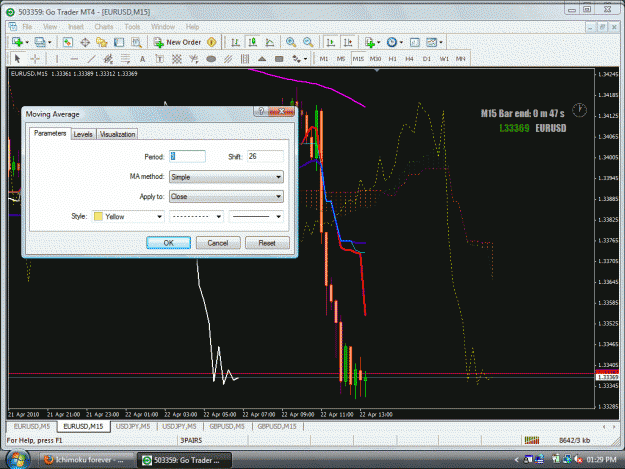Screen dimensions: 625x469
Task: Click Reset in Moving Average dialog
Action: [x=267, y=243]
